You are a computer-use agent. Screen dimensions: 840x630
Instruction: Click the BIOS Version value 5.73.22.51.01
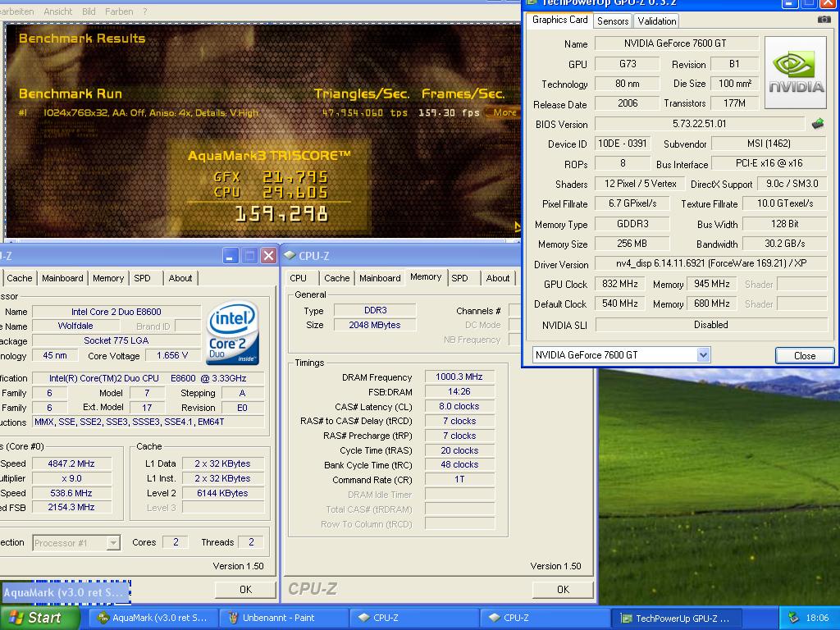tap(700, 124)
